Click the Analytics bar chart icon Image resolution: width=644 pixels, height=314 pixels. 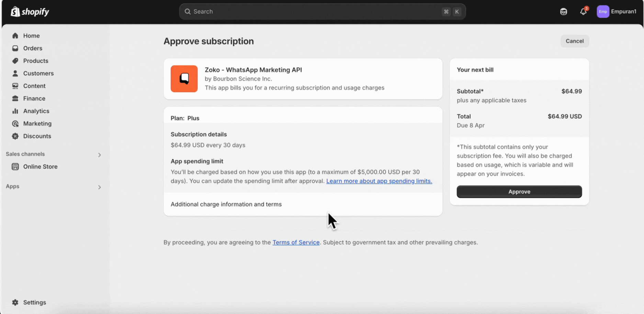(x=15, y=111)
